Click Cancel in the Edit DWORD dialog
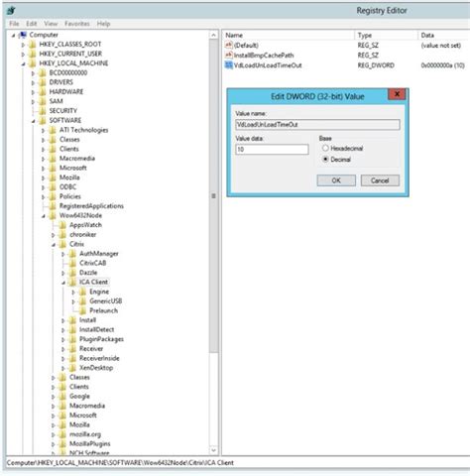This screenshot has height=476, width=470. pos(380,180)
